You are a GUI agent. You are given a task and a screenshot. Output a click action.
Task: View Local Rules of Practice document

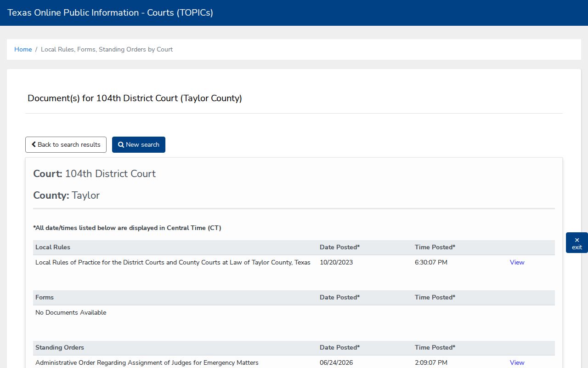pyautogui.click(x=517, y=262)
